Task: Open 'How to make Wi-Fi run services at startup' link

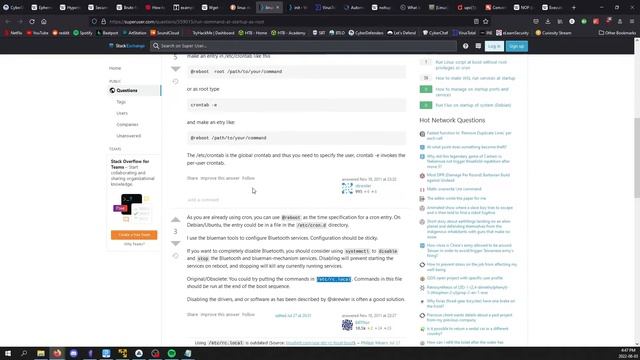Action: [x=475, y=78]
